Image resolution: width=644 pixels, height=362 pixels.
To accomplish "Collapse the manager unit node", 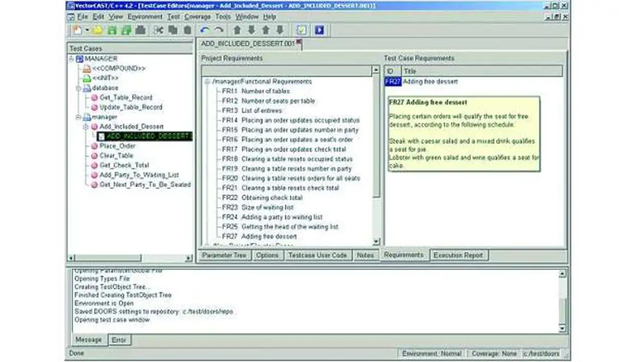I will click(78, 117).
